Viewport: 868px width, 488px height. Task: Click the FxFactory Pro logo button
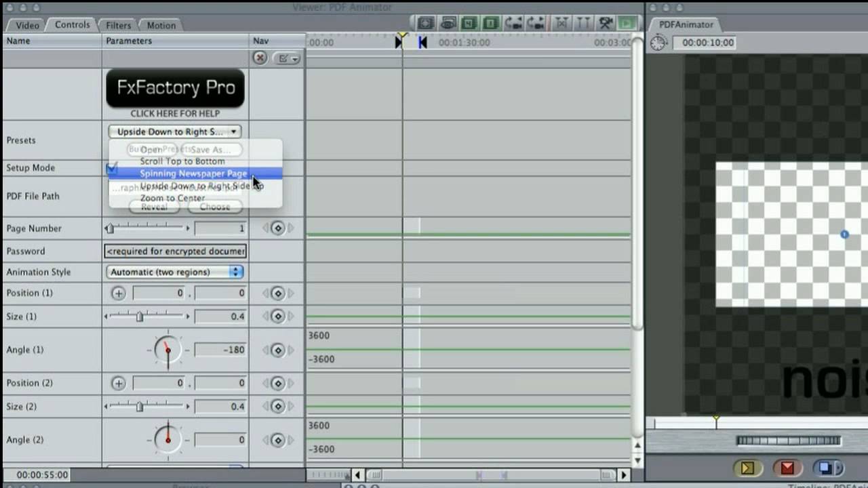175,87
